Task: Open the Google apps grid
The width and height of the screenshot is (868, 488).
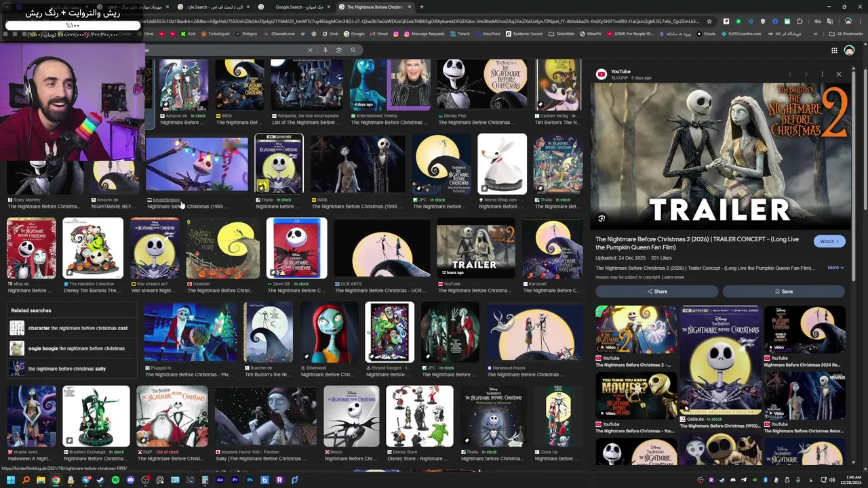Action: coord(834,50)
